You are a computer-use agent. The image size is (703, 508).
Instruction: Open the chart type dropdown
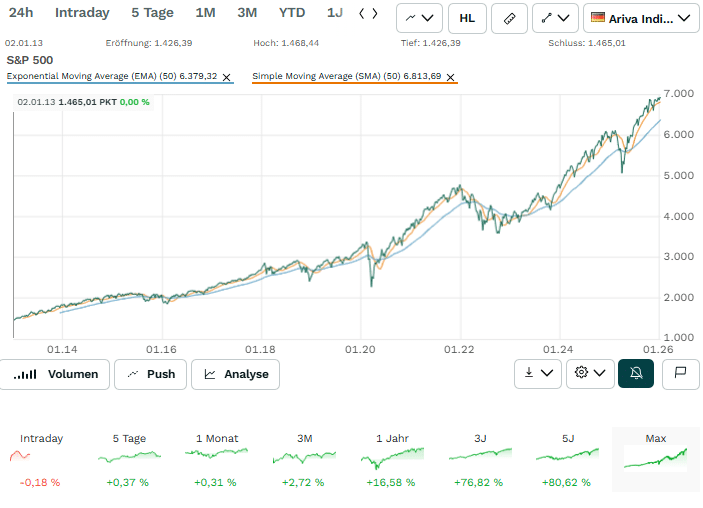tap(419, 18)
